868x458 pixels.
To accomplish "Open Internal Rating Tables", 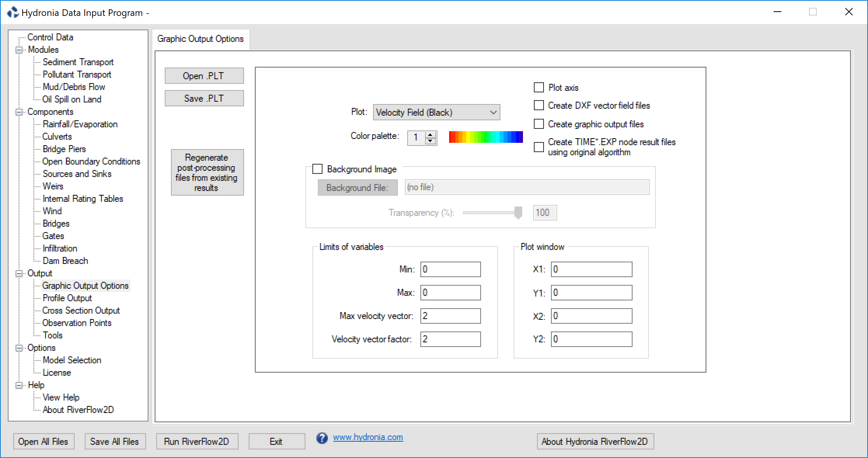I will pos(83,199).
